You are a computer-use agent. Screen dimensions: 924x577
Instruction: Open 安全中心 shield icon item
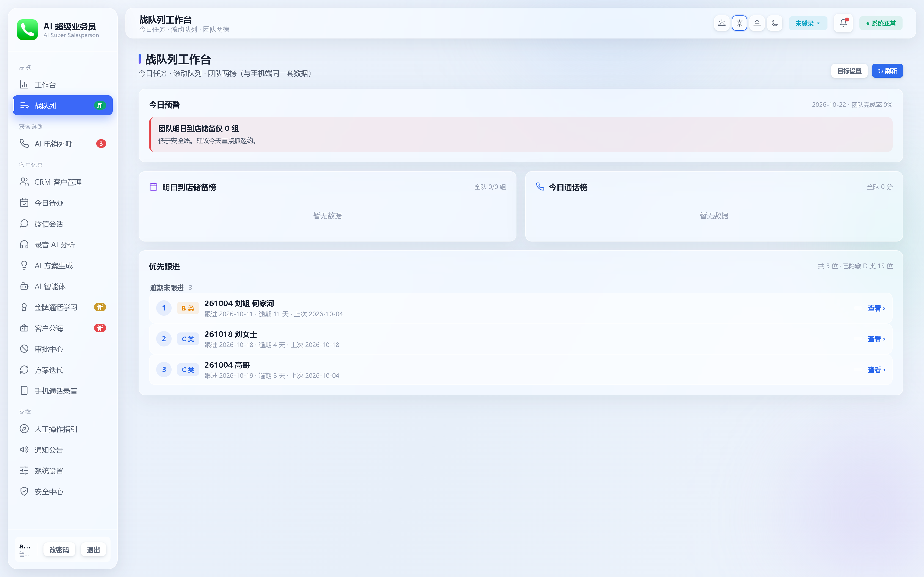tap(63, 492)
